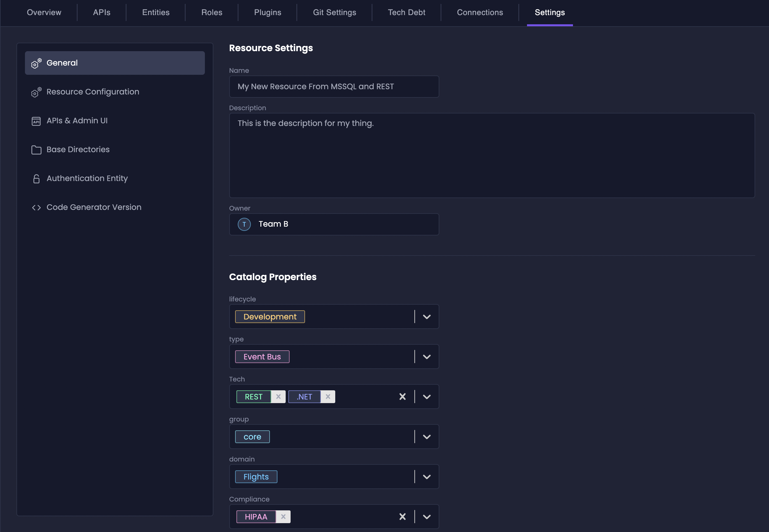Image resolution: width=769 pixels, height=532 pixels.
Task: Click the Base Directories folder icon
Action: (36, 150)
